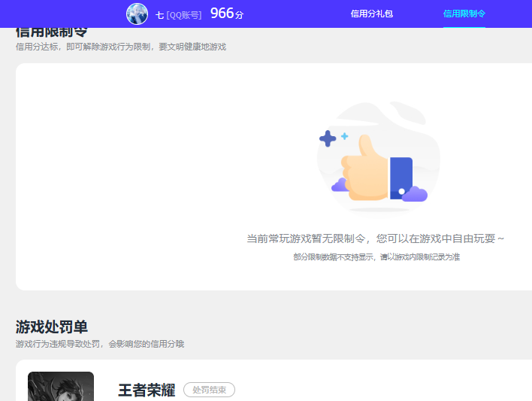Click the 966分 credit score
This screenshot has height=401, width=532.
coord(227,14)
